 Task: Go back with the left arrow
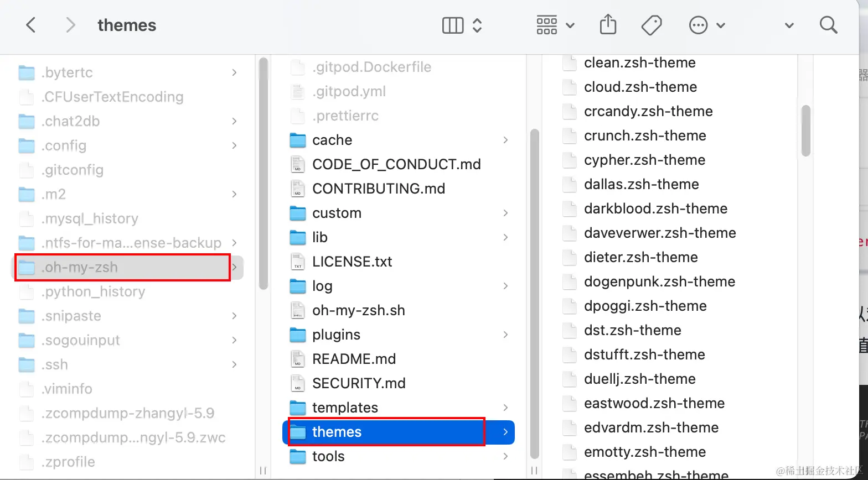(31, 25)
